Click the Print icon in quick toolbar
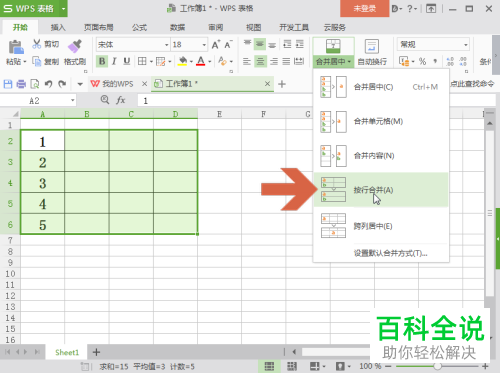The width and height of the screenshot is (500, 373). pos(21,84)
